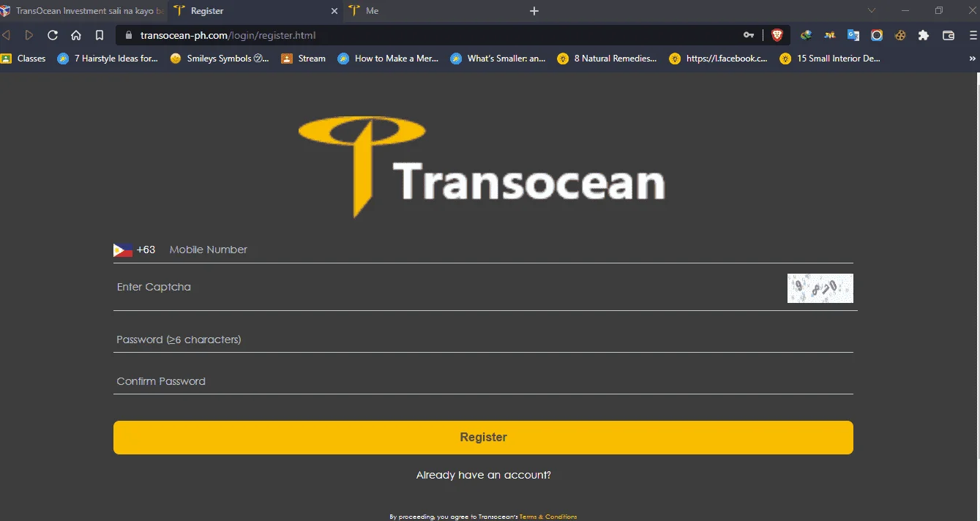Open the Internet Download Manager extension
This screenshot has width=980, height=521.
pos(807,35)
